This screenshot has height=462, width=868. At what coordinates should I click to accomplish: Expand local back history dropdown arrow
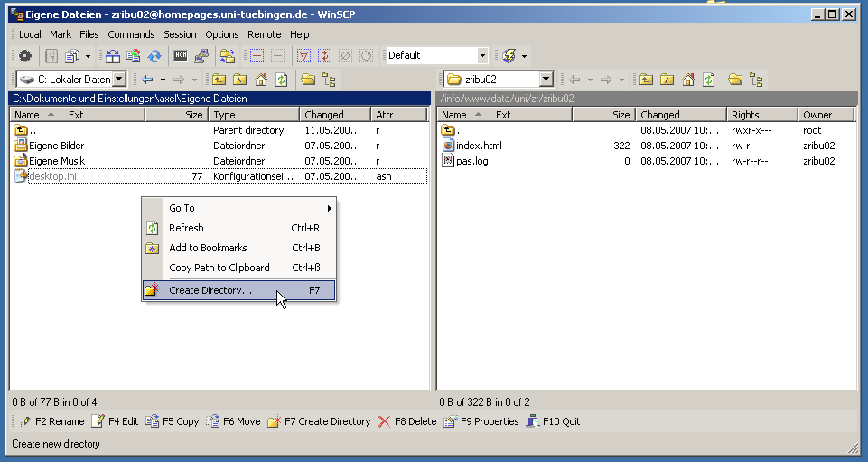[x=163, y=80]
